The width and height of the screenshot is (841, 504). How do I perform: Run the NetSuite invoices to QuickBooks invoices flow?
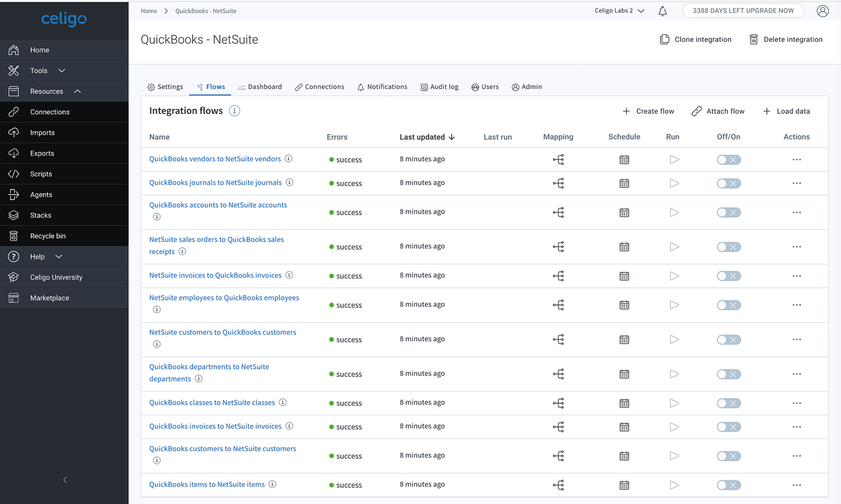[674, 276]
